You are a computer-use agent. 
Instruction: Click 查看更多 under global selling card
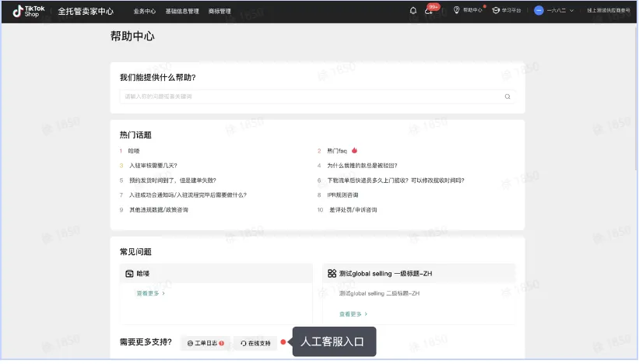[x=353, y=314]
